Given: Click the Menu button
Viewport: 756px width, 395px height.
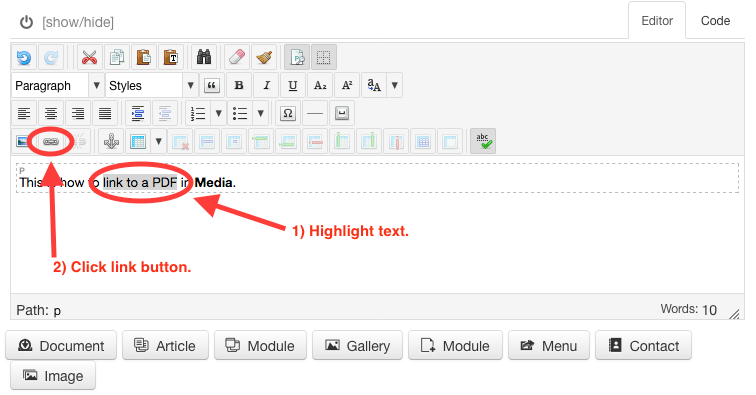Looking at the screenshot, I should (549, 345).
